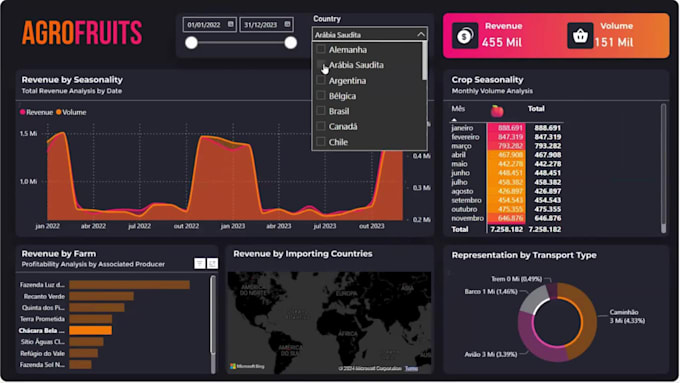Click the Barco 1 Mi (1,46%) label

coord(491,291)
